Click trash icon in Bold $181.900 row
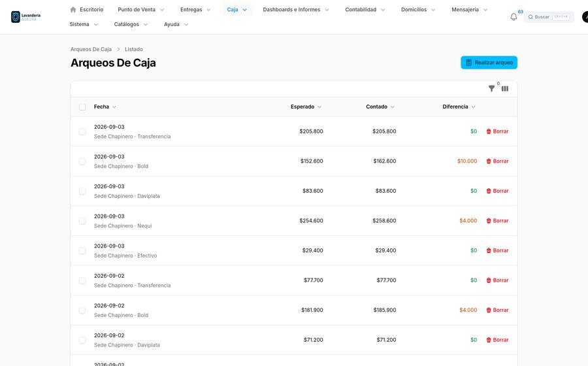588x366 pixels. tap(489, 310)
